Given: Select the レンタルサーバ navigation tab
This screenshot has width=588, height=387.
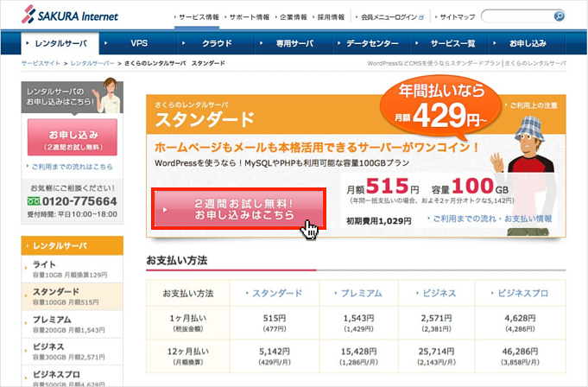Looking at the screenshot, I should point(60,43).
